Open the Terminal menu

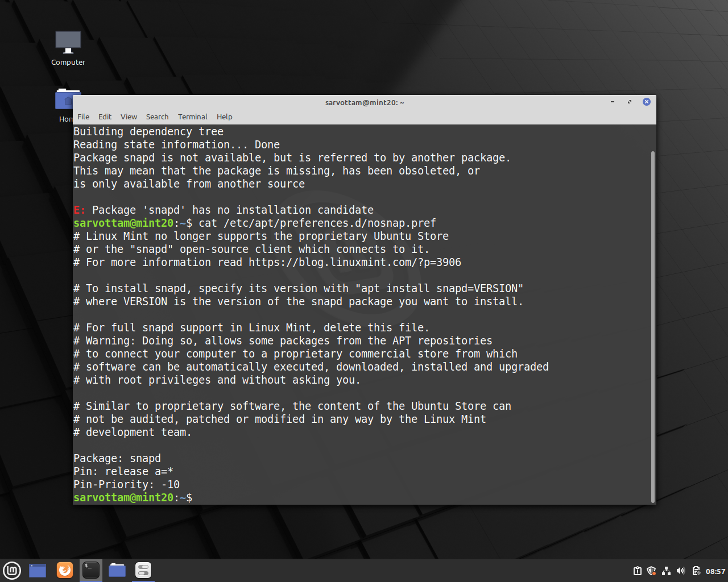192,117
